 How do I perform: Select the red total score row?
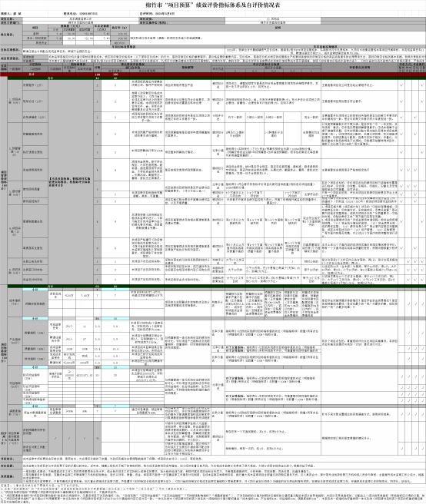(213, 75)
